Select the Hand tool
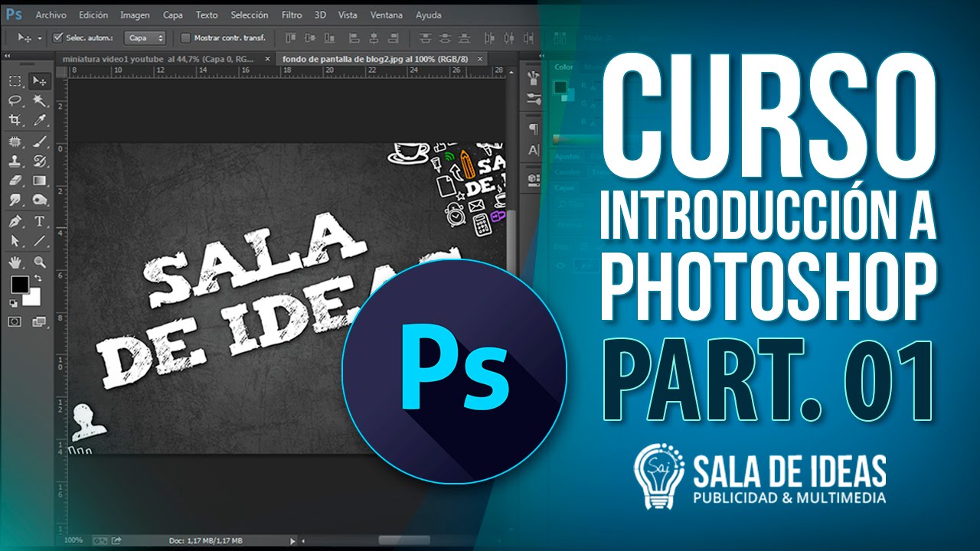 click(15, 262)
